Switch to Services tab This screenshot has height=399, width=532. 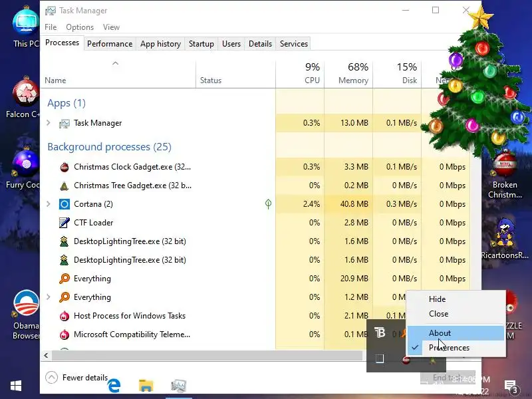tap(294, 44)
